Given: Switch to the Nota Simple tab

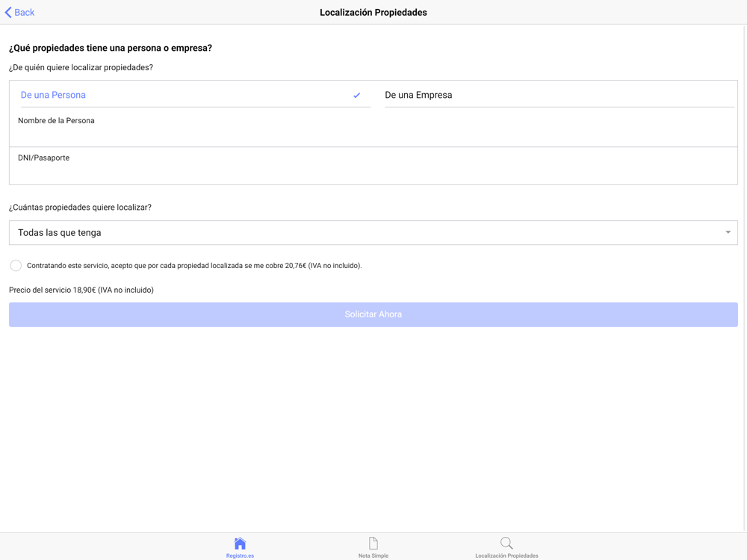Looking at the screenshot, I should click(x=373, y=547).
